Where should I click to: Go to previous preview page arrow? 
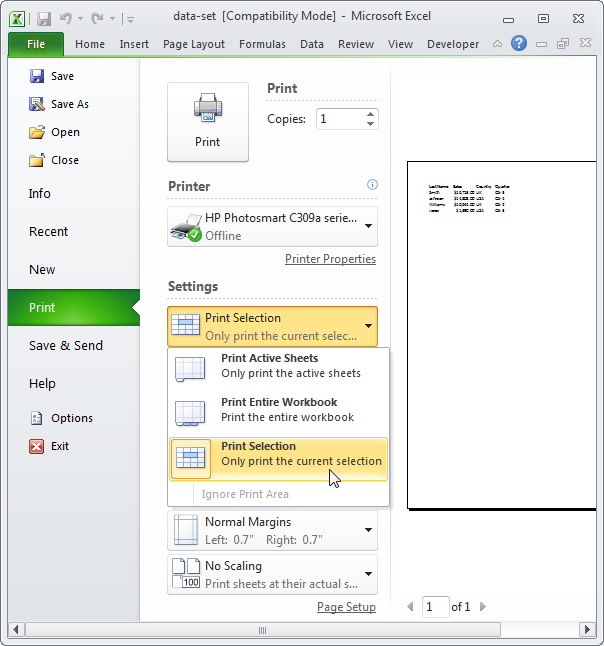click(410, 606)
